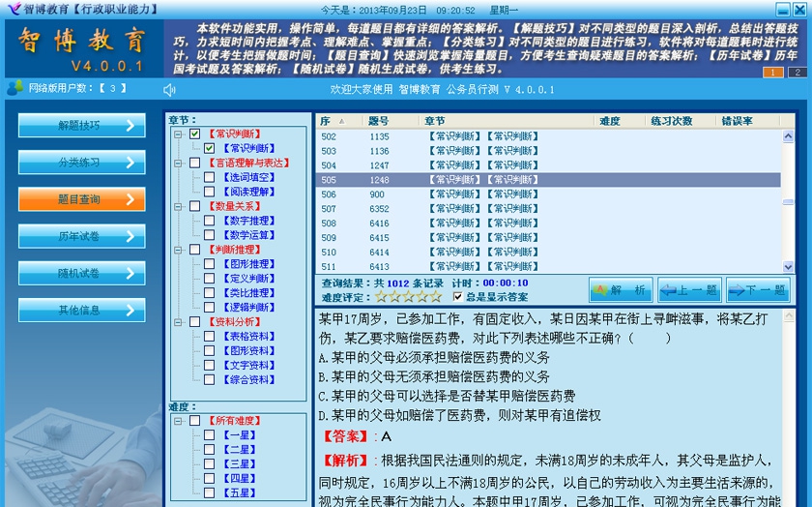Image resolution: width=812 pixels, height=507 pixels.
Task: Select question row 504 numbered 1247
Action: coord(548,165)
